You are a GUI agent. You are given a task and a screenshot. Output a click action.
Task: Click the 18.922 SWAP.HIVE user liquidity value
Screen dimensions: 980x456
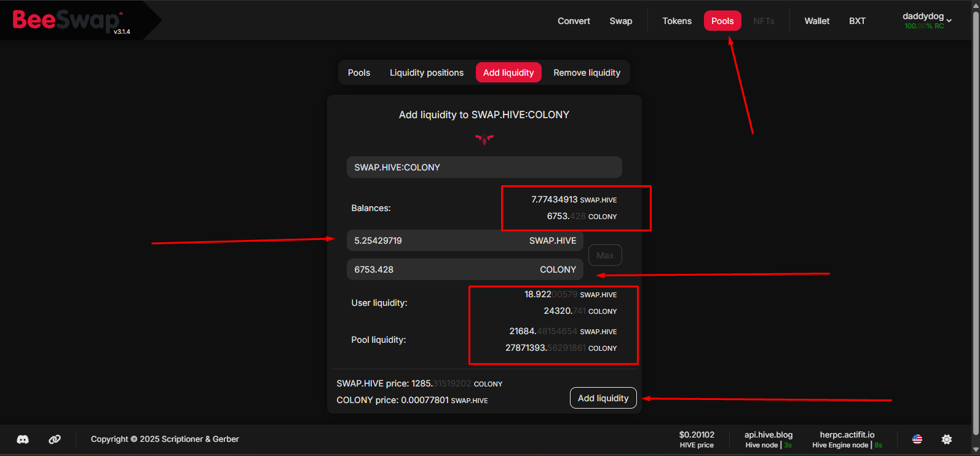571,294
